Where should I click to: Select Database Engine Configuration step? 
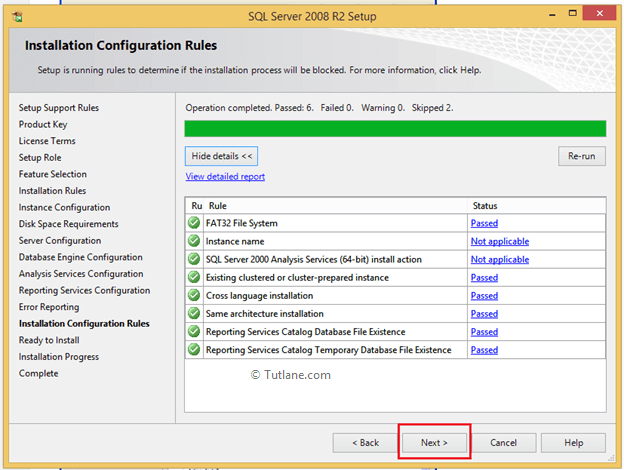click(80, 257)
